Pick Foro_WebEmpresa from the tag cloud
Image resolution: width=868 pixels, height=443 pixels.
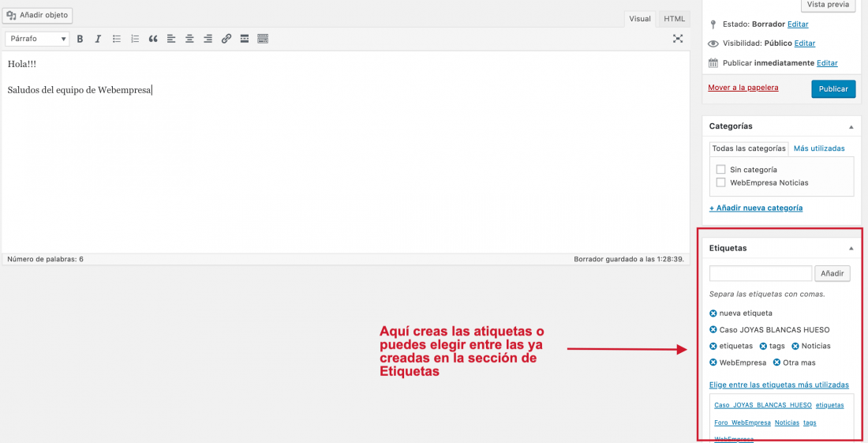coord(743,423)
